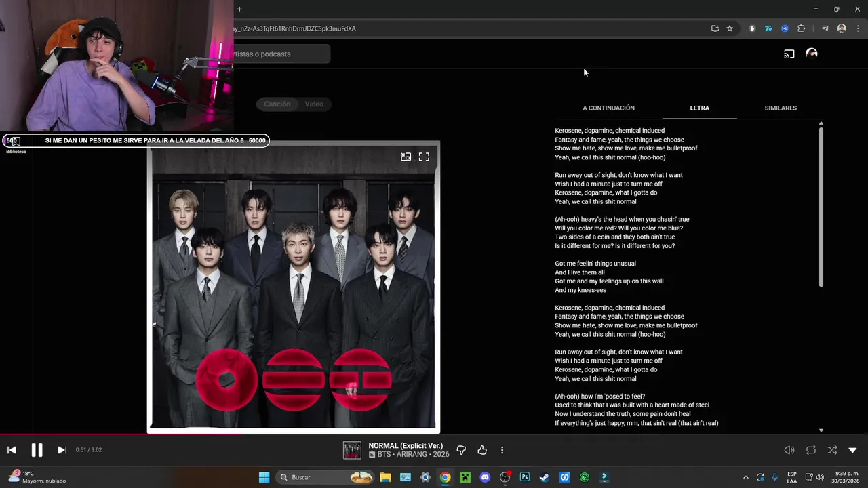
Task: Open the Chrome profile avatar
Action: point(842,28)
